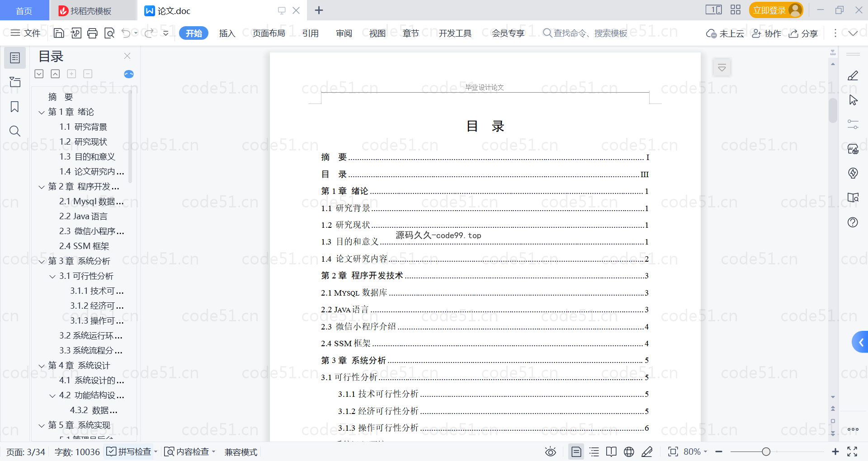
Task: Open the 文件 menu
Action: point(25,33)
